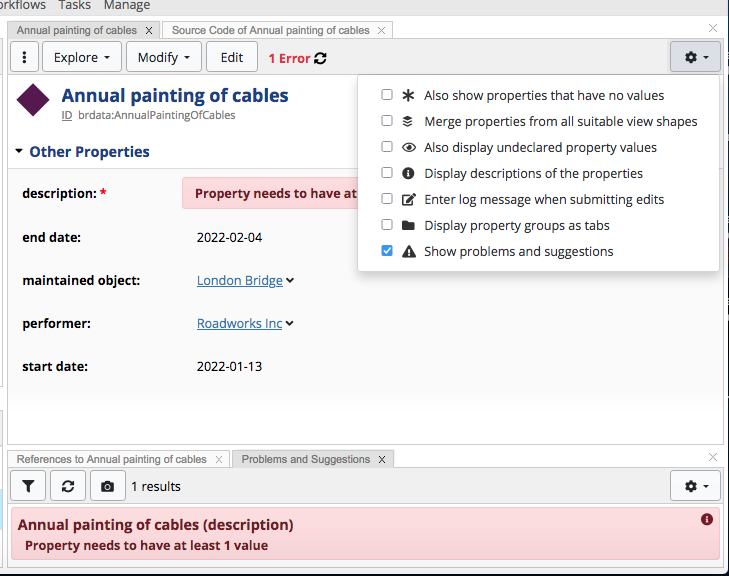Click the filter icon in Problems panel

pyautogui.click(x=28, y=486)
